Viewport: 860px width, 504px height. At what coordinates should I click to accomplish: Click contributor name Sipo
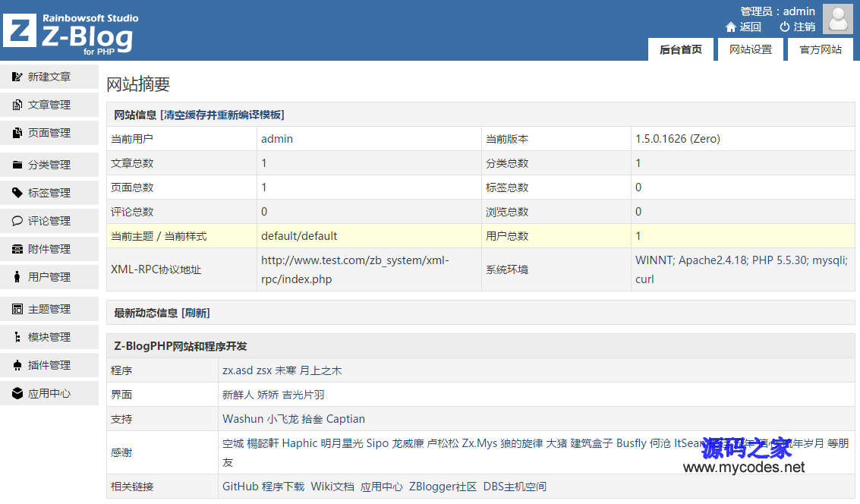377,443
